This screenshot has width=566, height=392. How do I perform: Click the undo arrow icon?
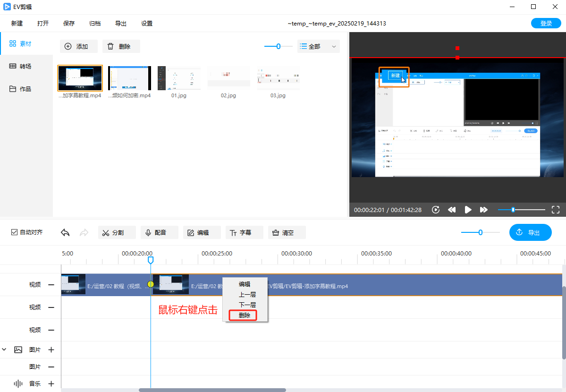66,232
